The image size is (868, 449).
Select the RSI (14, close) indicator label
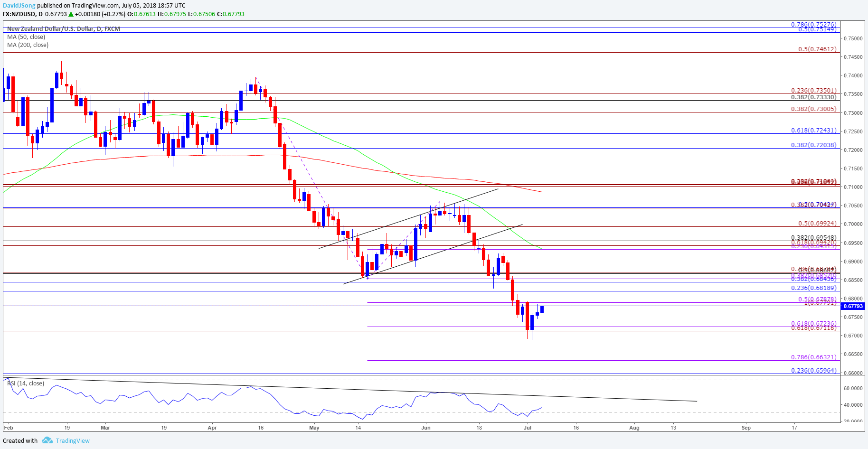[x=26, y=384]
